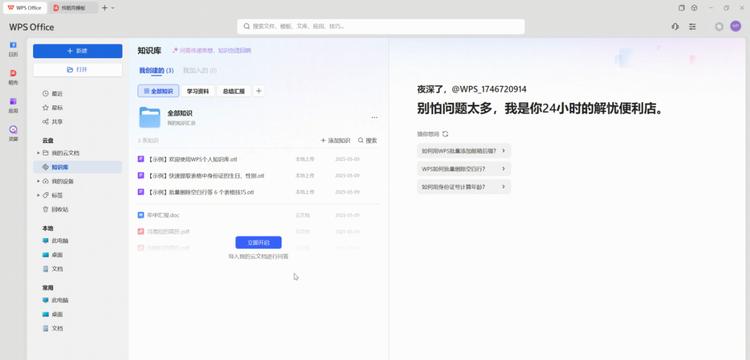Click the 打开 button
The image size is (750, 360).
coord(77,70)
